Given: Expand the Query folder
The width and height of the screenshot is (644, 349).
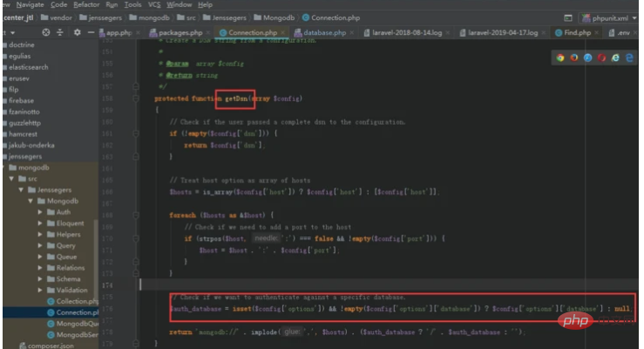Looking at the screenshot, I should click(x=40, y=245).
